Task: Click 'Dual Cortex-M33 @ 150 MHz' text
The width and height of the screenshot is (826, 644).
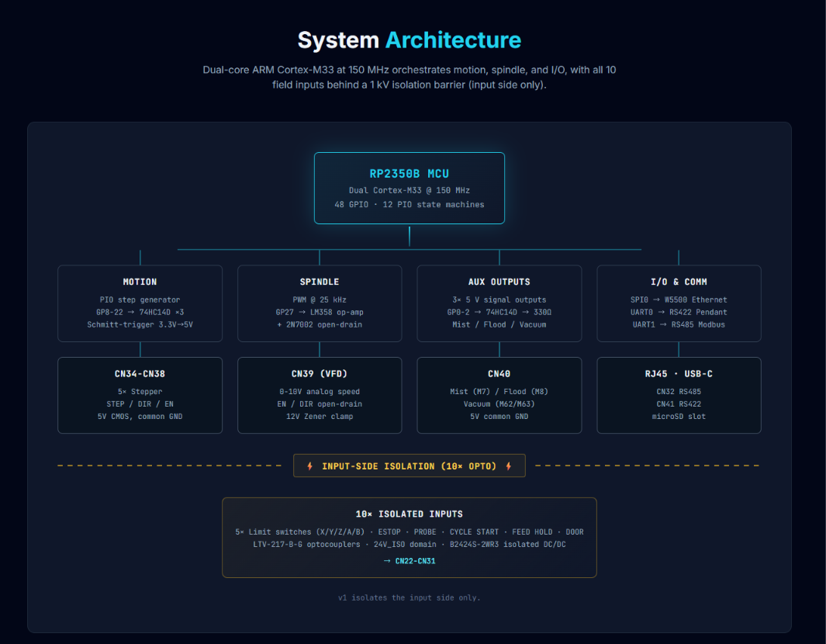Action: 410,190
